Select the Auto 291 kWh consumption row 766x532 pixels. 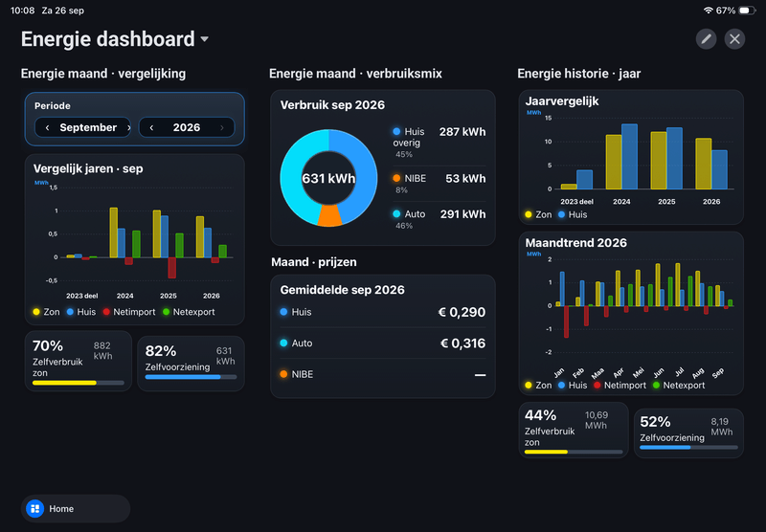[439, 219]
